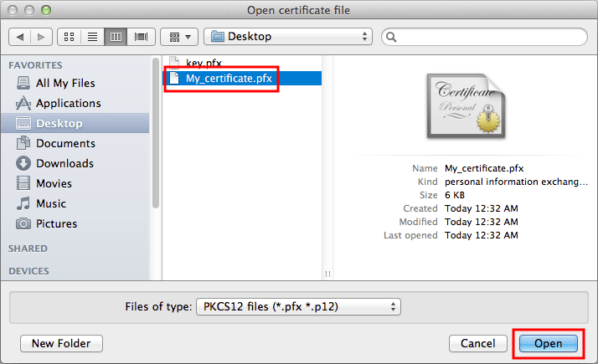Click the SHARED sidebar heading
Image resolution: width=598 pixels, height=364 pixels.
tap(28, 249)
